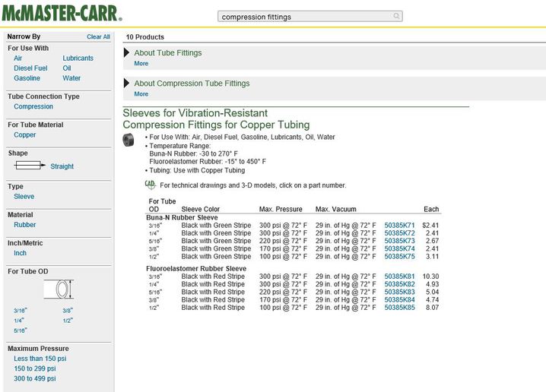
Task: Open part number 50385K83
Action: [x=399, y=292]
